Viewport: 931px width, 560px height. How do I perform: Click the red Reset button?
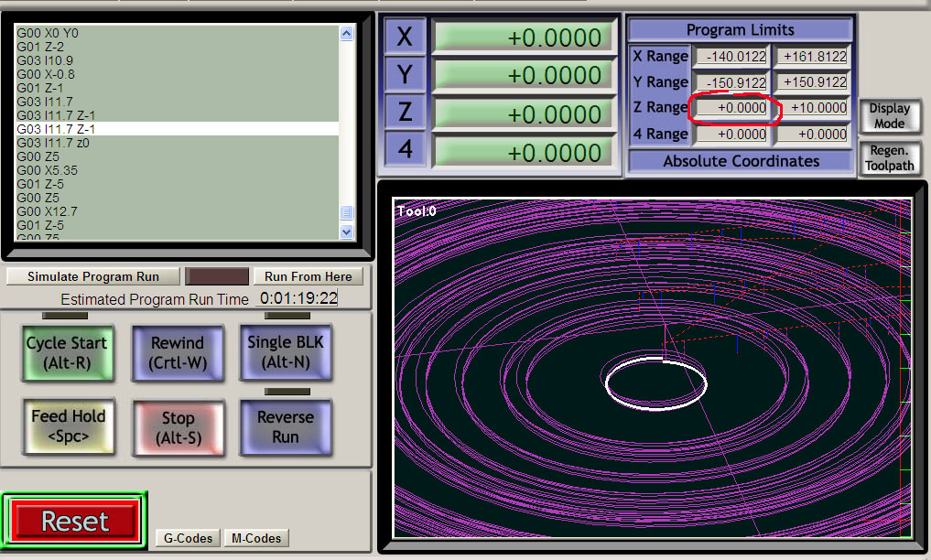[x=75, y=522]
